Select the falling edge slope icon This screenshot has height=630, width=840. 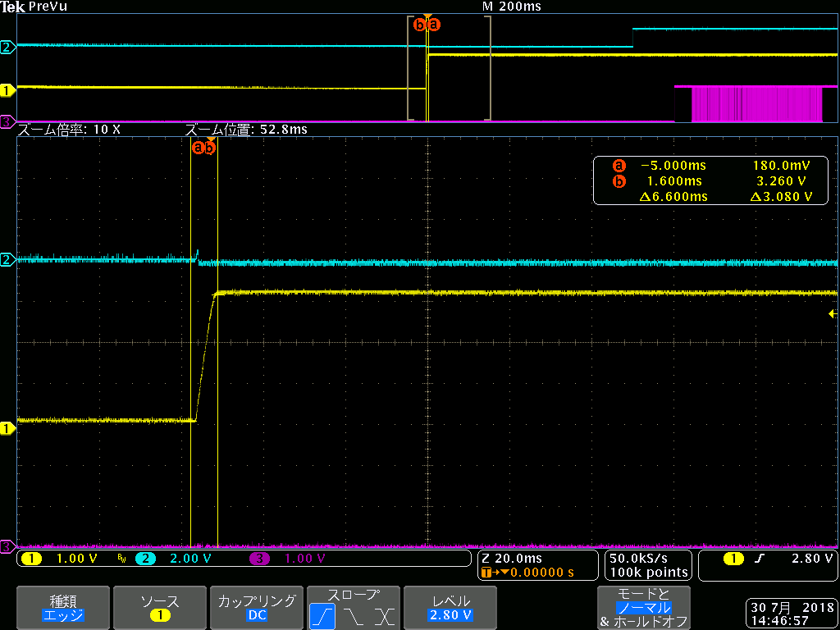coord(354,617)
